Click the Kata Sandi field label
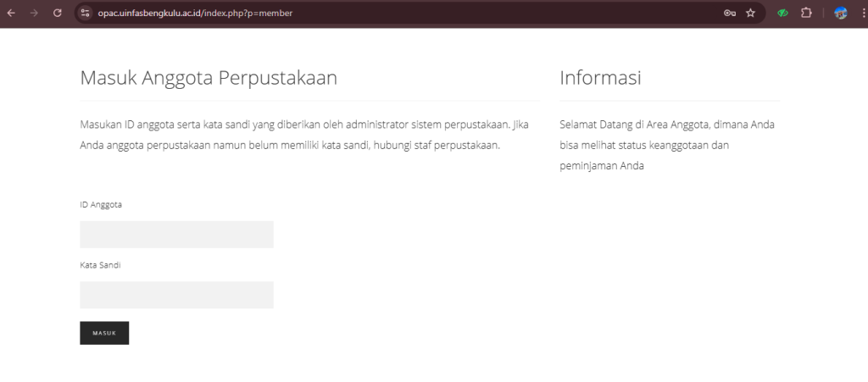This screenshot has width=868, height=382. coord(100,265)
